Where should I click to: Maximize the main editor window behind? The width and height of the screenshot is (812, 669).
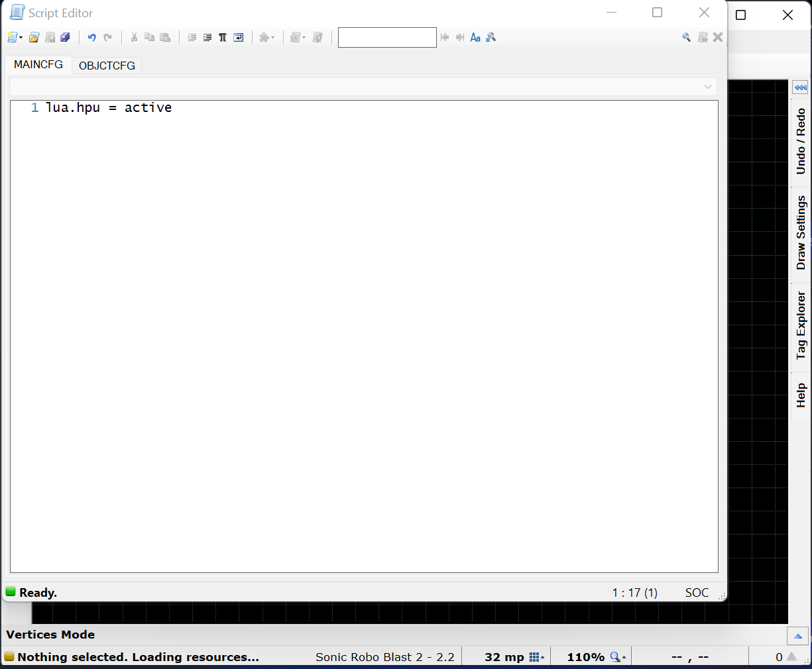[741, 15]
